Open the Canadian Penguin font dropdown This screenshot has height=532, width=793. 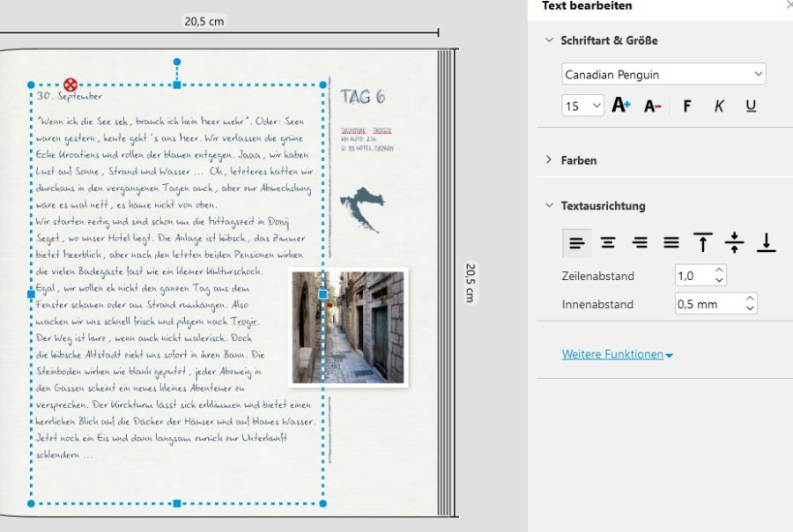[x=663, y=75]
